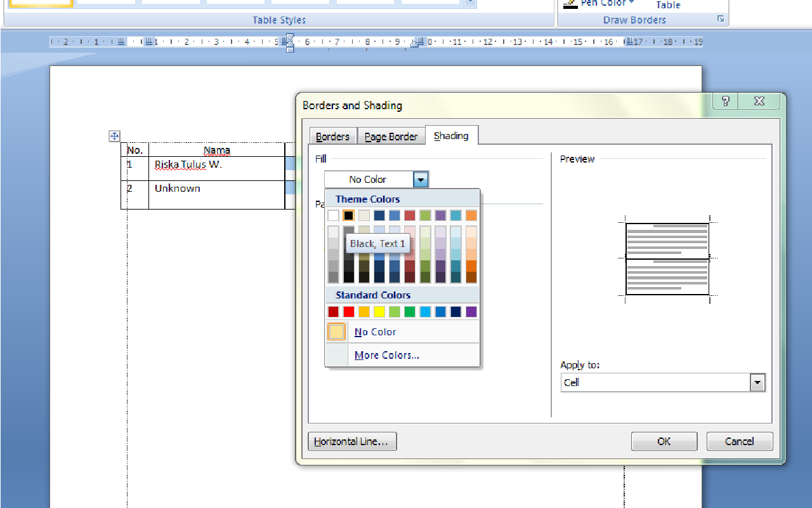
Task: Select the Shading tab
Action: tap(452, 136)
